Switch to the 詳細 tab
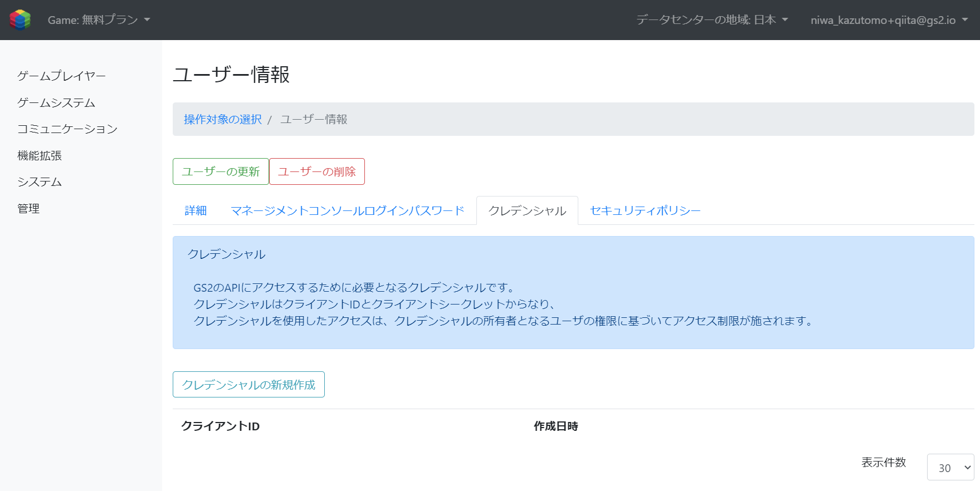The width and height of the screenshot is (980, 491). [x=196, y=210]
